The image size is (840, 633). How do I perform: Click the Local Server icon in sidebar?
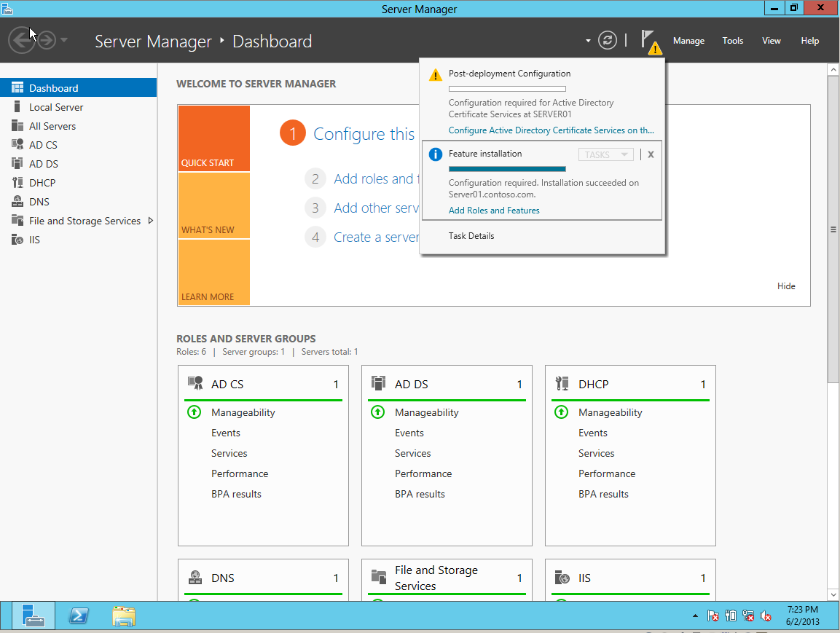click(17, 106)
